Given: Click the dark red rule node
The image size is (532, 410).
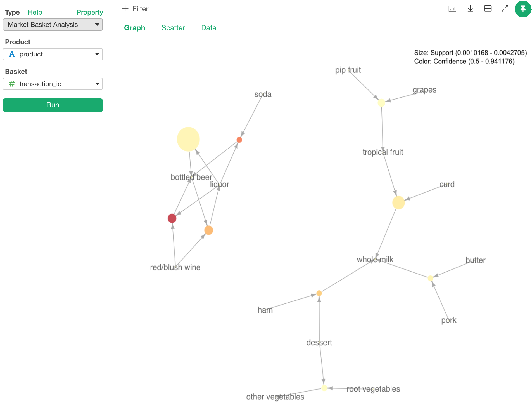Looking at the screenshot, I should coord(172,218).
